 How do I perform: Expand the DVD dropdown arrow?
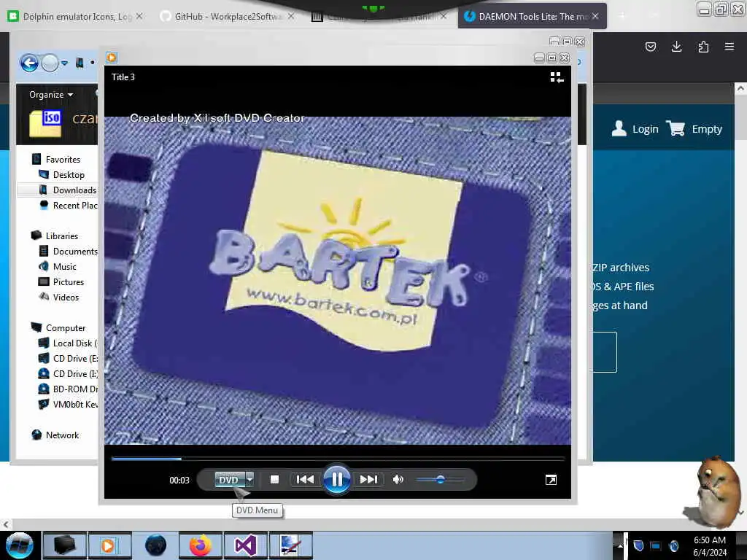(x=250, y=480)
